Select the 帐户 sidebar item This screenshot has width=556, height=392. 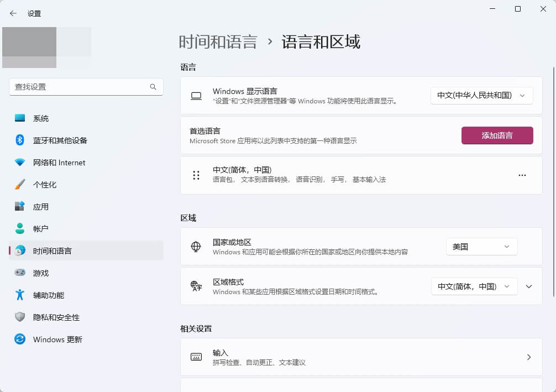click(40, 228)
